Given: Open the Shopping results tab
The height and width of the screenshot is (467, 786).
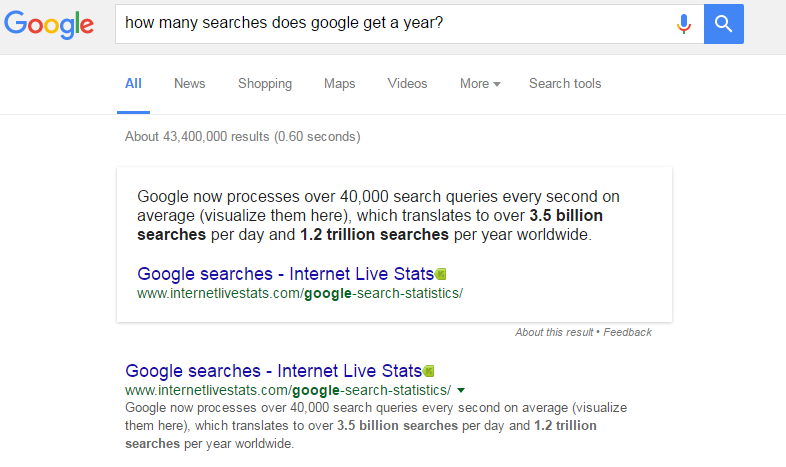Looking at the screenshot, I should tap(265, 84).
